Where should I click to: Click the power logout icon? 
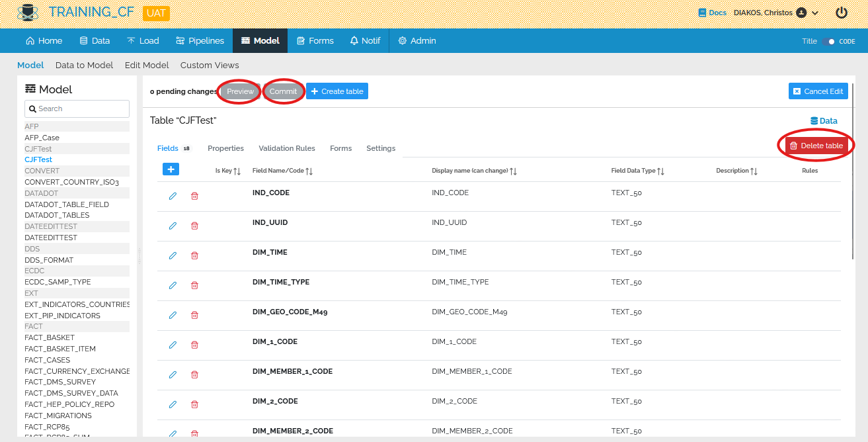(x=842, y=13)
